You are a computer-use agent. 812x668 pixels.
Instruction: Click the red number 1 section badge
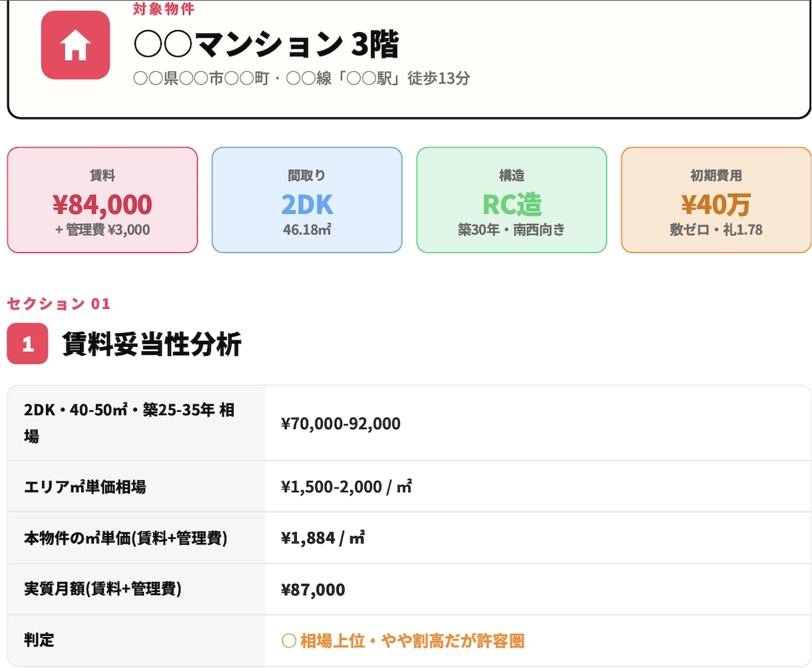coord(27,344)
